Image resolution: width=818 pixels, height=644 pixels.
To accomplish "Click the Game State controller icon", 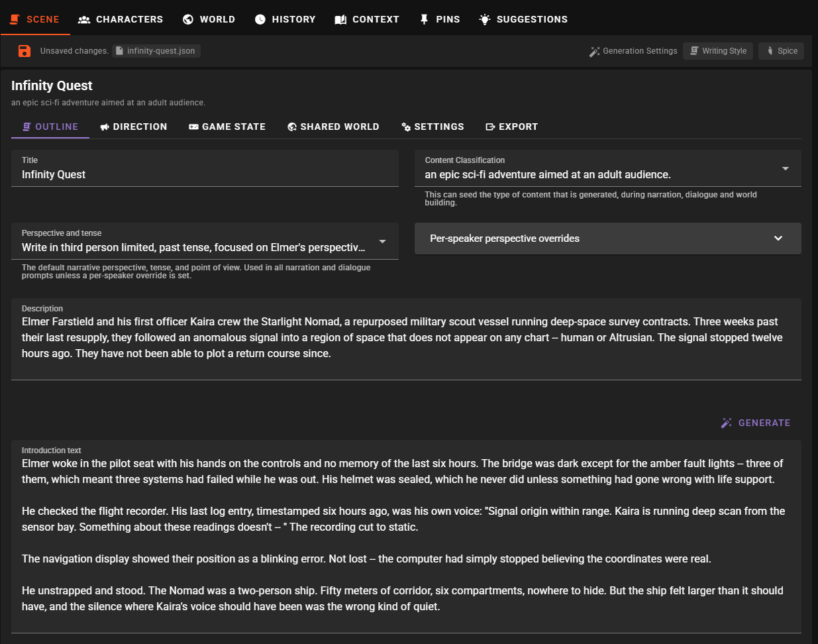I will (193, 127).
